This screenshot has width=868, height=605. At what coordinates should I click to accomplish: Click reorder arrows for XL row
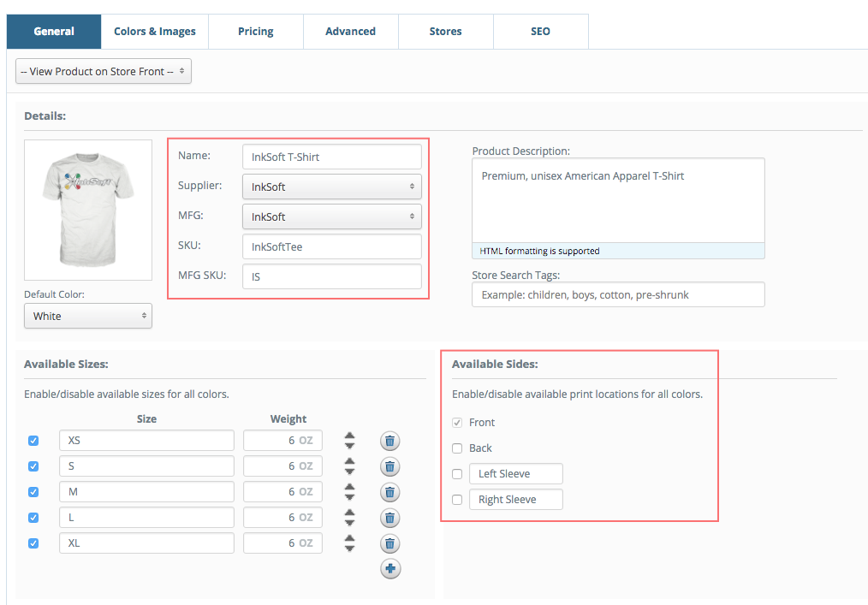coord(349,543)
